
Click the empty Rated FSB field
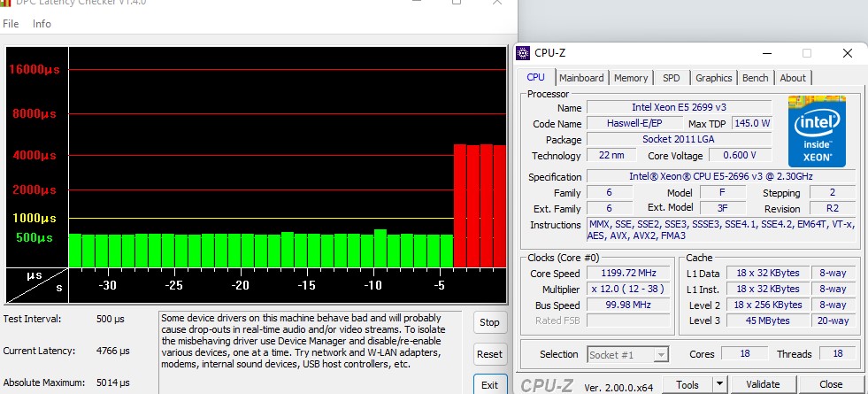(628, 321)
